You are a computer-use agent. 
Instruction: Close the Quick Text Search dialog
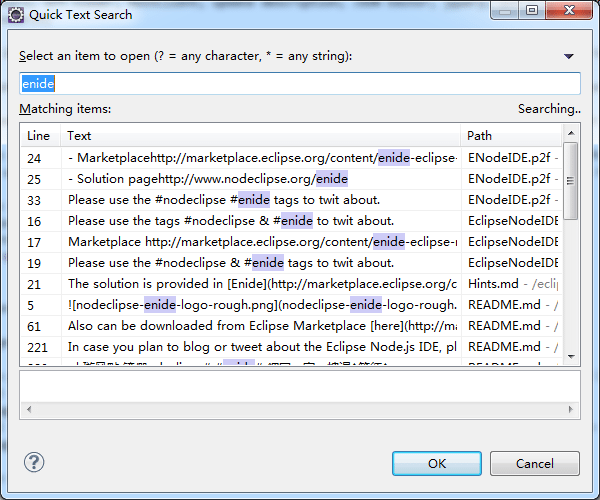coord(569,10)
